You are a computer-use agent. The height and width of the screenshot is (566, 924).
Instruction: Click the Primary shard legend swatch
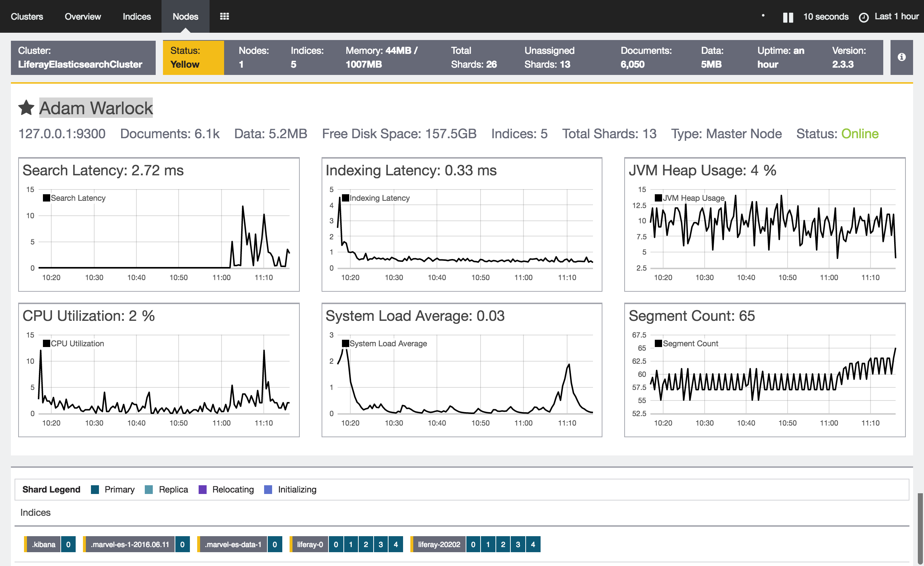[x=95, y=490]
